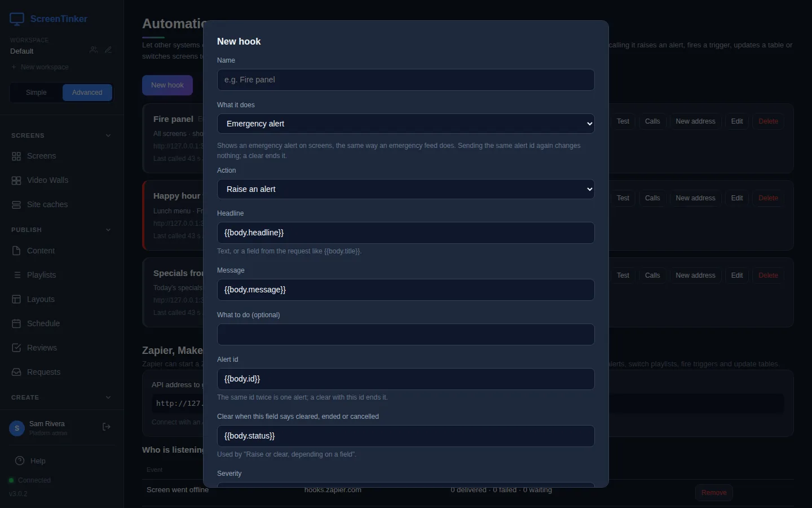Click New address for the Happy hour hook

[695, 198]
